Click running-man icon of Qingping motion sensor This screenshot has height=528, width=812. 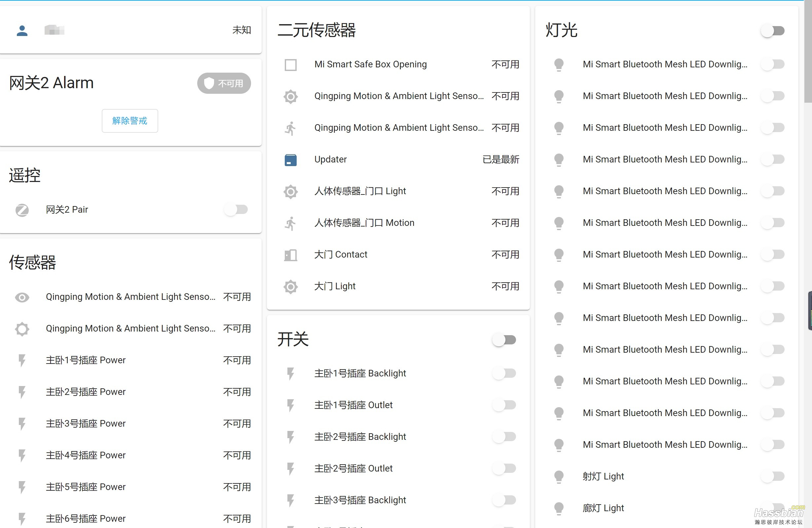pos(291,128)
